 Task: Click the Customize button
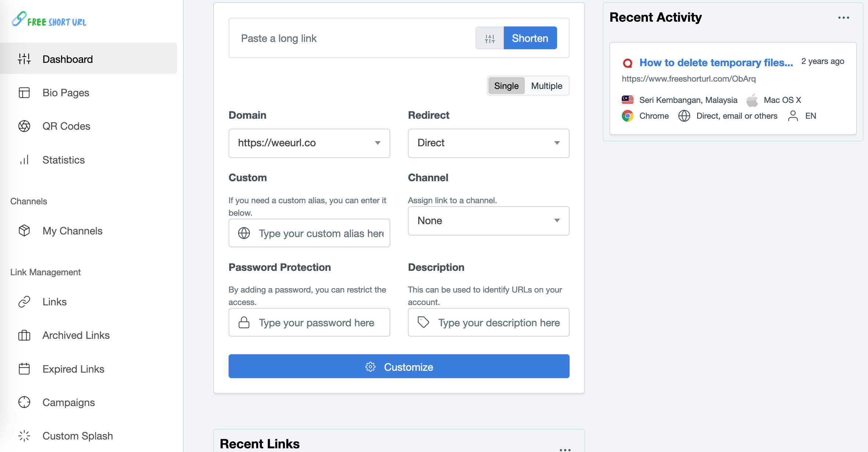click(399, 366)
